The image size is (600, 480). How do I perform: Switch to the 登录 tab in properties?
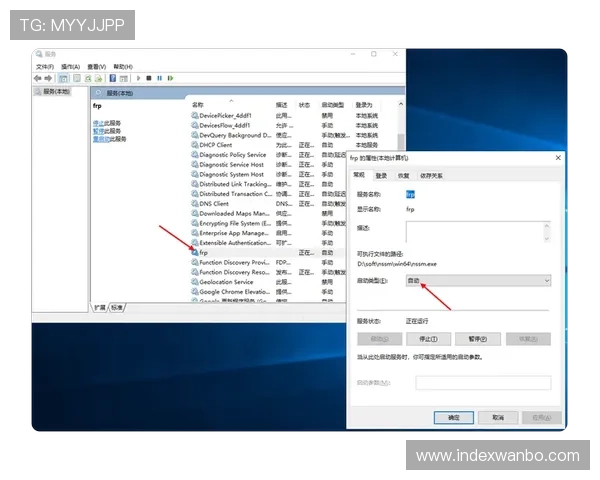(381, 174)
